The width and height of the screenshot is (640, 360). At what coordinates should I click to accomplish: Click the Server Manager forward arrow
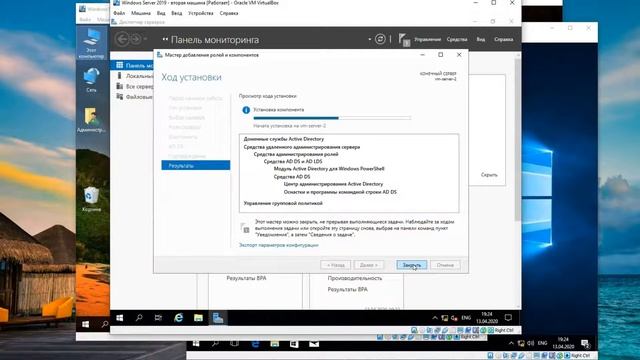coord(136,39)
